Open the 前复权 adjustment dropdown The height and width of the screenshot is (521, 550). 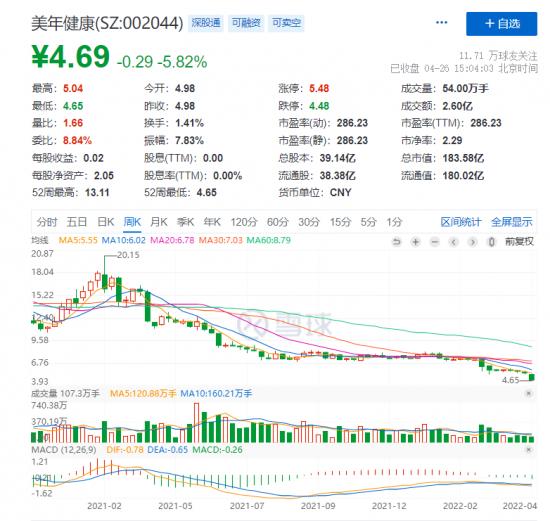519,241
